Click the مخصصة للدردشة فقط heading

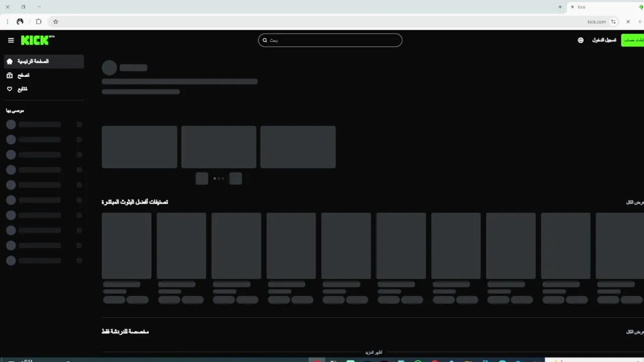pos(125,332)
